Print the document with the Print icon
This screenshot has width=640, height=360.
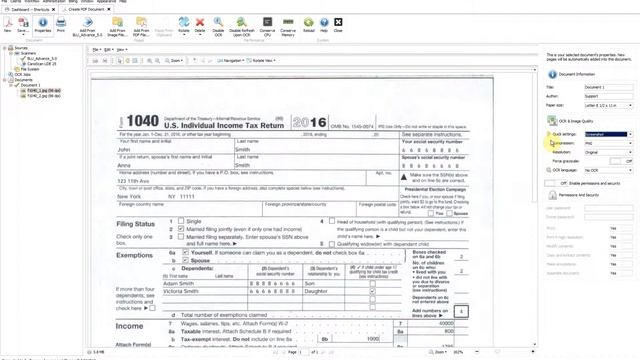pyautogui.click(x=61, y=24)
